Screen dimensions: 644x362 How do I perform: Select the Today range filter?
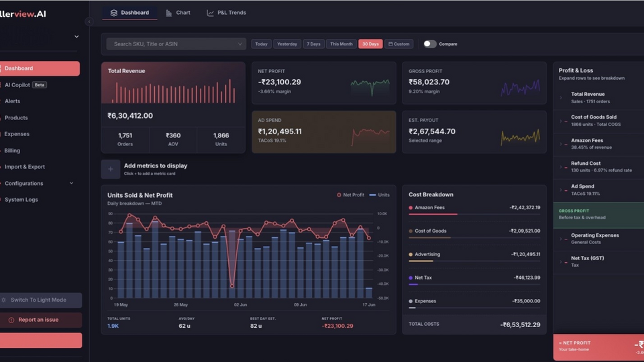(261, 44)
